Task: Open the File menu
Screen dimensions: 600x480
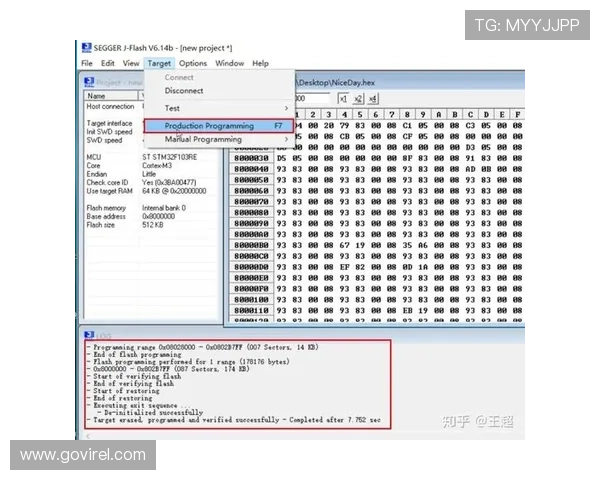Action: (x=87, y=63)
